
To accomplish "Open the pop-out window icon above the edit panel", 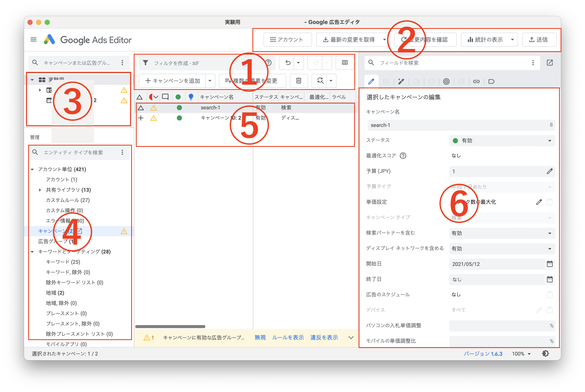I will pos(550,63).
